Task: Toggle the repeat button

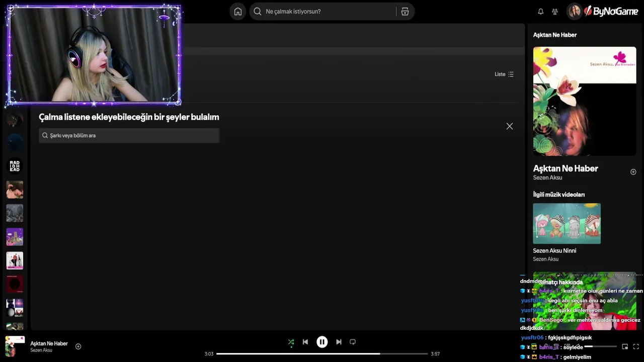Action: (x=353, y=342)
